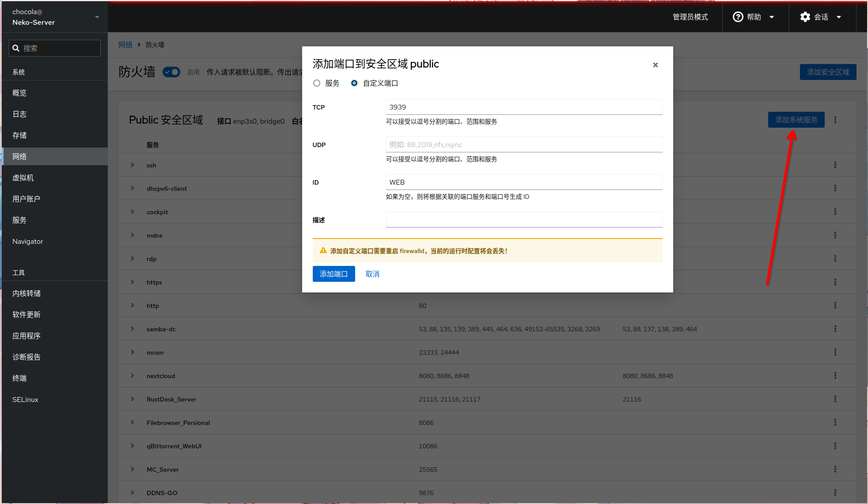This screenshot has width=868, height=504.
Task: Open kebab menu for dhcpv6-client row
Action: click(835, 188)
